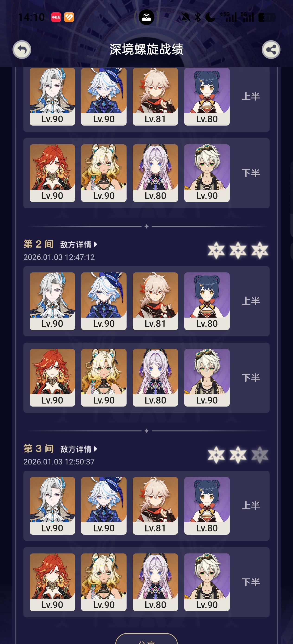Tap the hotspot indicator pill

146,17
